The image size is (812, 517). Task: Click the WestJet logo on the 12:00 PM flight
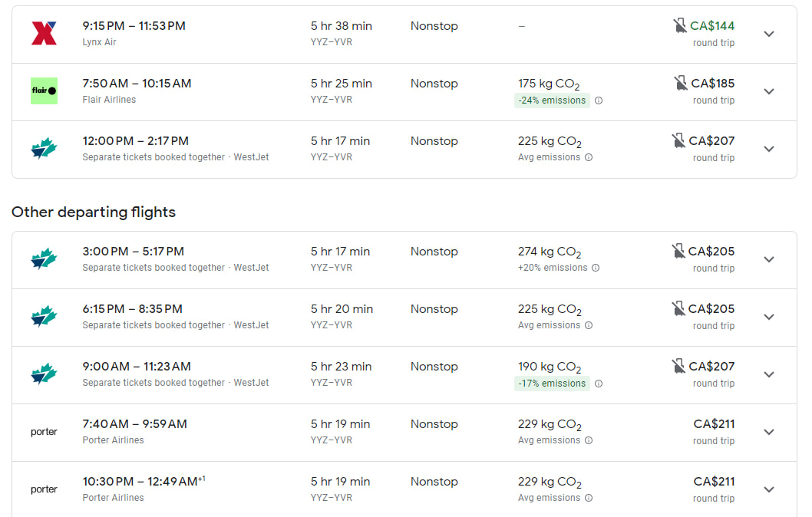(x=44, y=147)
